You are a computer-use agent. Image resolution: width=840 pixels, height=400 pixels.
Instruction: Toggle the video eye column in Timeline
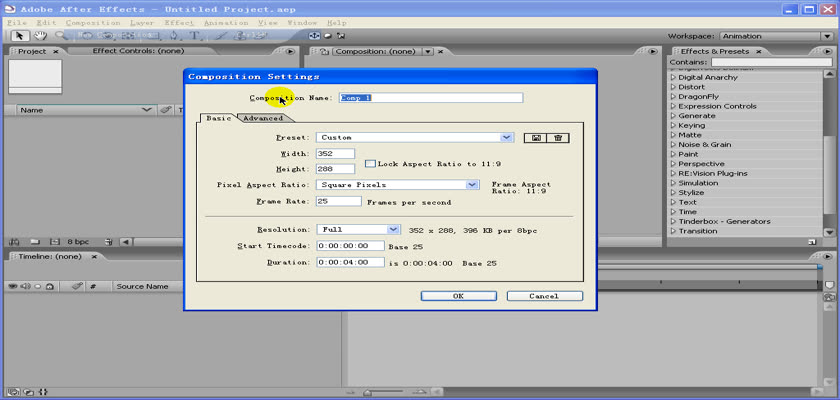click(x=13, y=286)
